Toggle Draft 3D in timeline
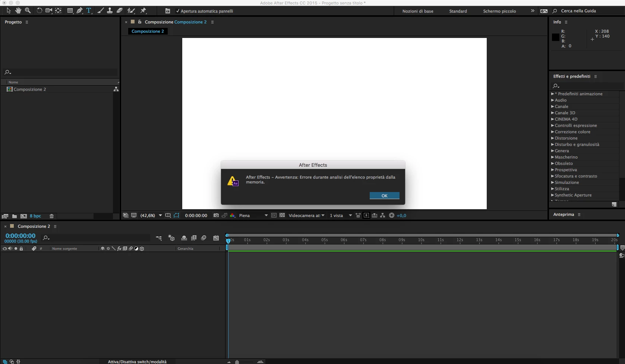 point(171,238)
